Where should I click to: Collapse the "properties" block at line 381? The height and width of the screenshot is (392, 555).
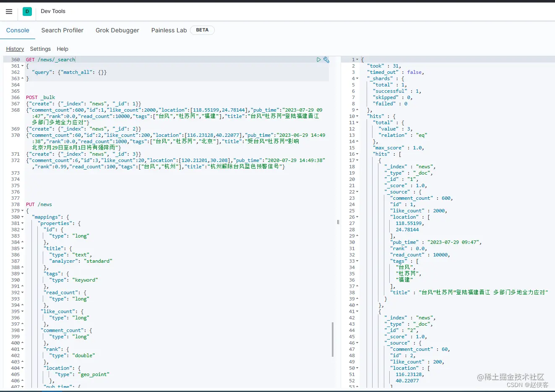coord(23,223)
